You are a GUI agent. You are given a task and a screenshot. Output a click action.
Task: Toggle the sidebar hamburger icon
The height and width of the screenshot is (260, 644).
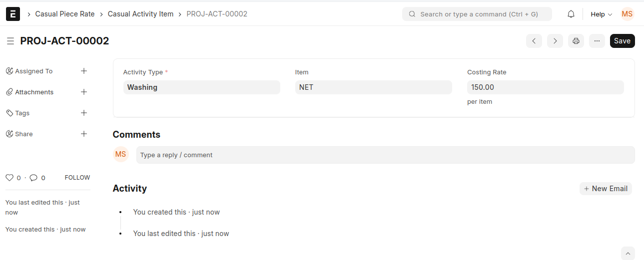(x=10, y=41)
